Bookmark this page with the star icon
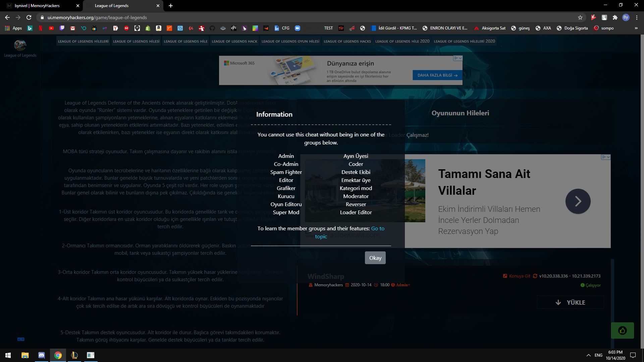The width and height of the screenshot is (644, 362). [580, 17]
